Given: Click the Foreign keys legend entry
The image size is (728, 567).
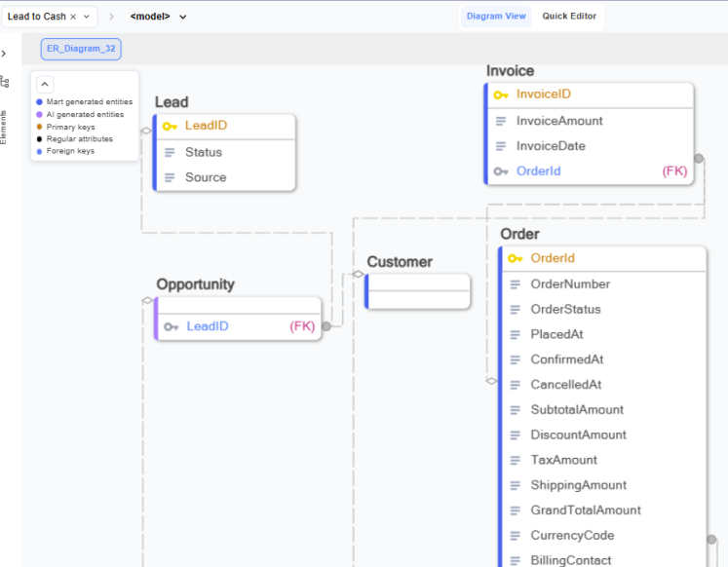Looking at the screenshot, I should click(70, 151).
